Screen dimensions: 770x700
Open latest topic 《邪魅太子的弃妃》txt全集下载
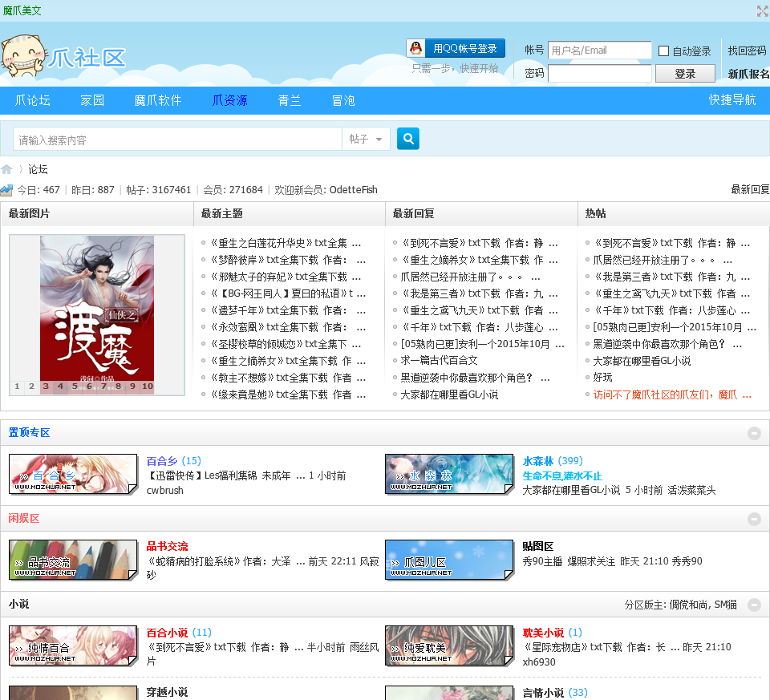click(286, 277)
